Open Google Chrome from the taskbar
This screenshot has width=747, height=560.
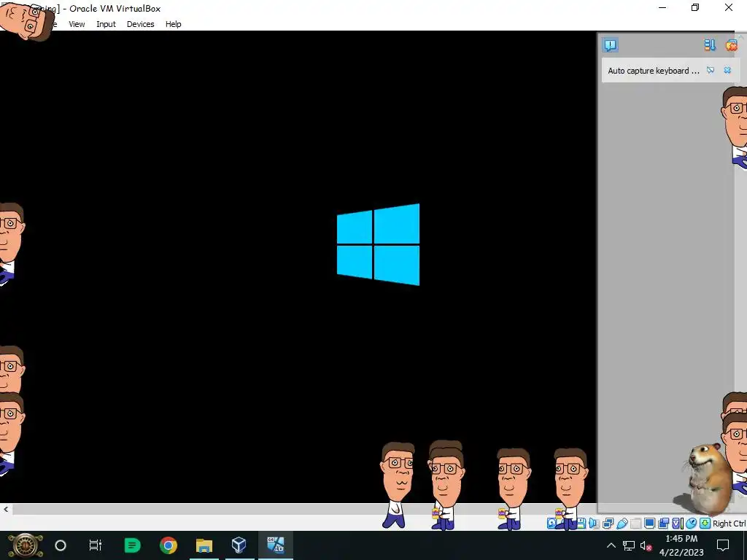(169, 545)
